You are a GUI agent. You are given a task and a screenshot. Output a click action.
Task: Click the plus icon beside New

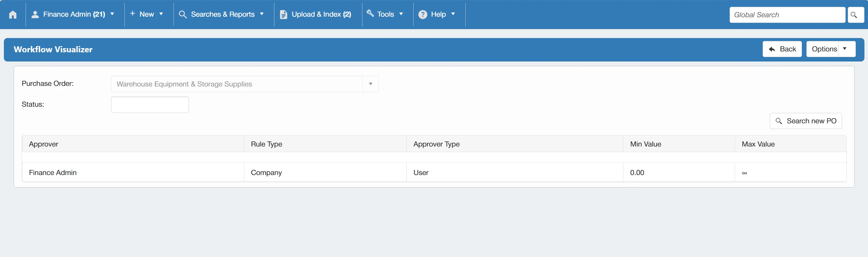(x=133, y=13)
